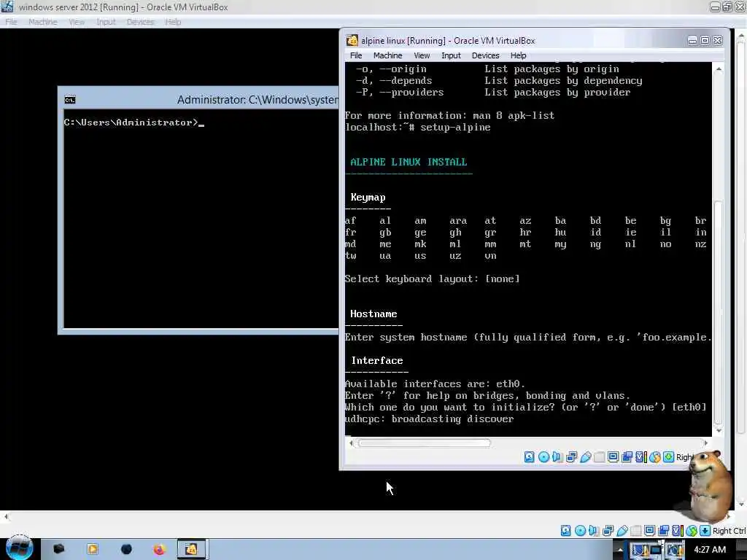The height and width of the screenshot is (560, 747).
Task: Click scroll-up arrow in alpine linux window
Action: [x=719, y=69]
